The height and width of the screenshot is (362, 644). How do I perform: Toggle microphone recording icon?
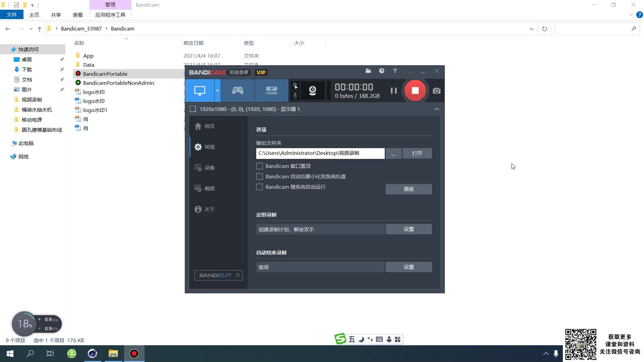295,96
